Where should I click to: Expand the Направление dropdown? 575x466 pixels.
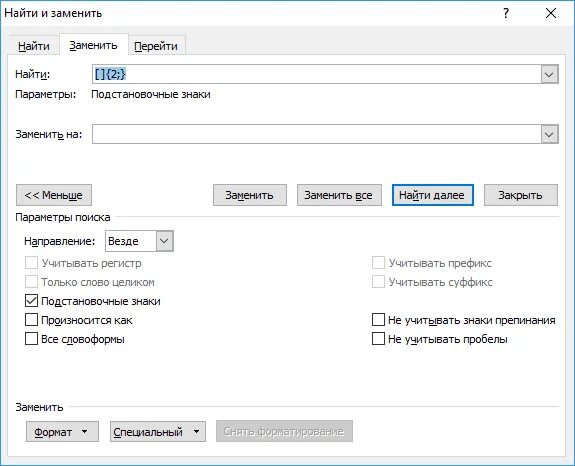tap(164, 241)
